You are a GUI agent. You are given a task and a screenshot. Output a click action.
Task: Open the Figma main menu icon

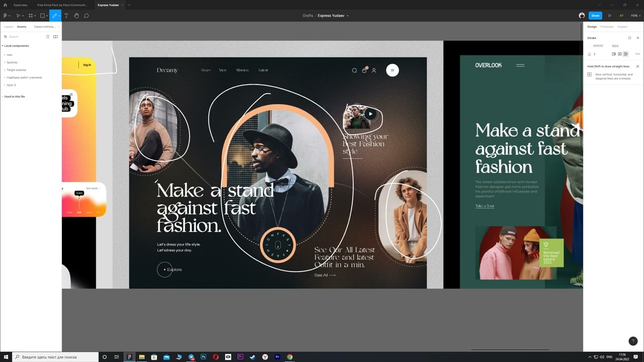click(x=6, y=16)
